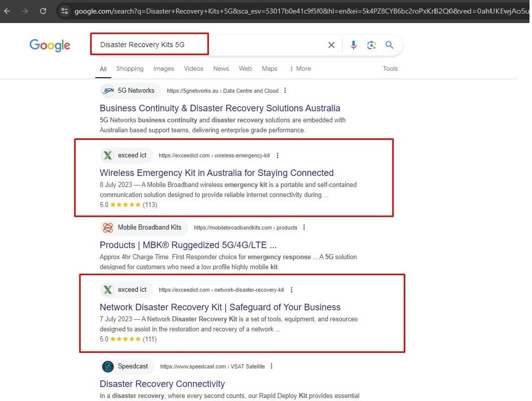Click exceedict.com wireless-emergency-kit URL
Viewport: 532px width, 401px height.
[x=214, y=155]
